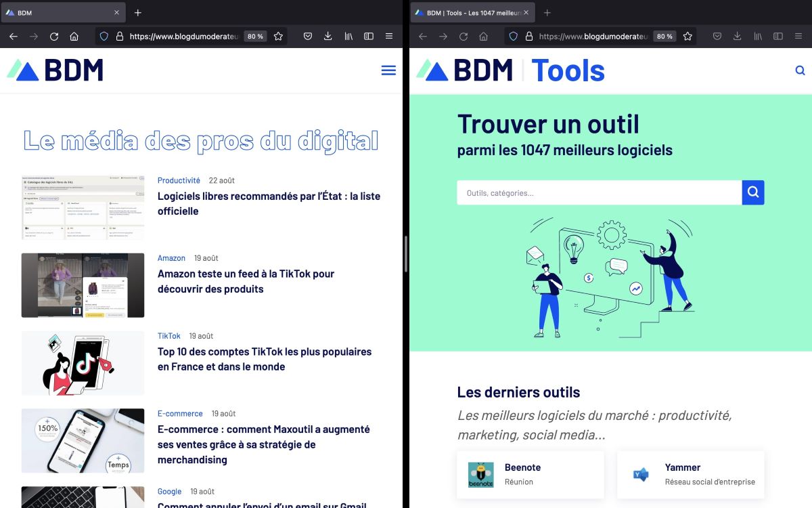
Task: Open the Google category link
Action: click(x=169, y=492)
